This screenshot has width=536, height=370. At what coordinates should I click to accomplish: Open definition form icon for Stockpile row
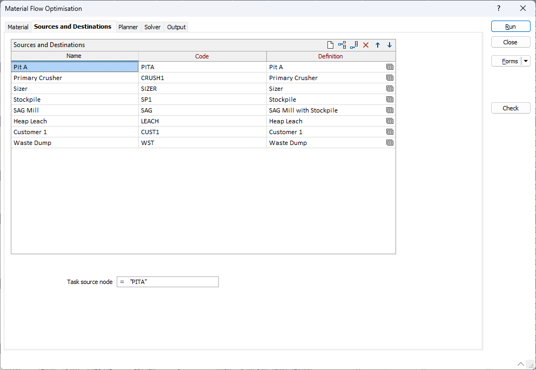390,100
